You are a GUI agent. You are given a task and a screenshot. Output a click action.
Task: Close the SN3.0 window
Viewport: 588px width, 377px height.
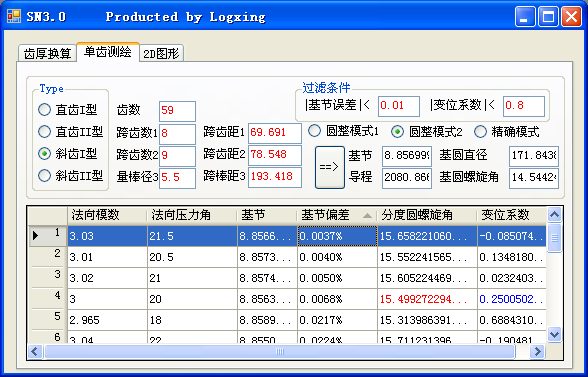[x=571, y=17]
